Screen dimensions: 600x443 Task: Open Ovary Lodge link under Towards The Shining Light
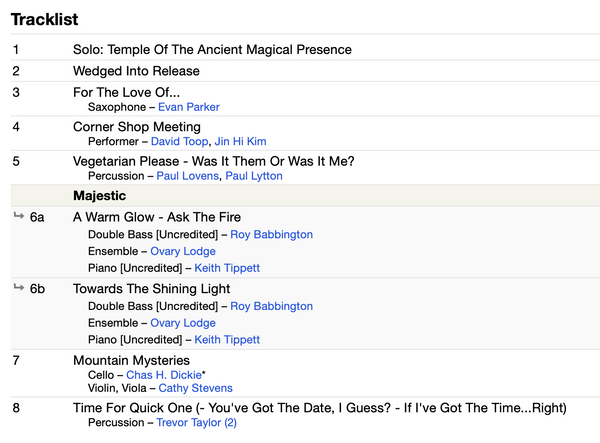[183, 323]
